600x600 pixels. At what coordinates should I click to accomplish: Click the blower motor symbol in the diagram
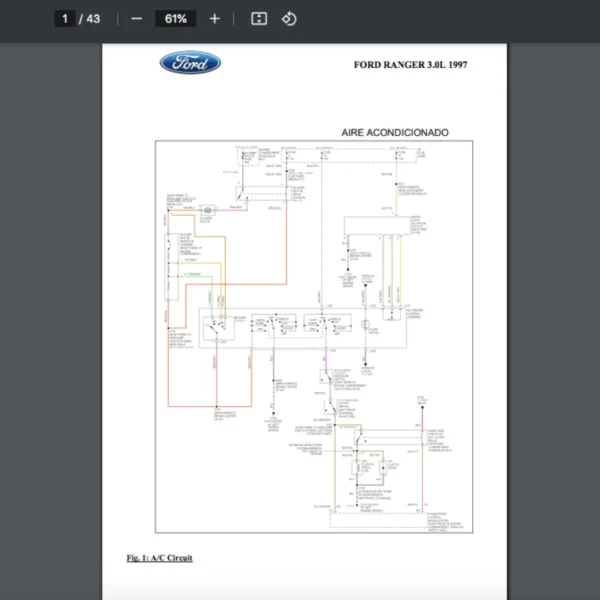click(208, 210)
